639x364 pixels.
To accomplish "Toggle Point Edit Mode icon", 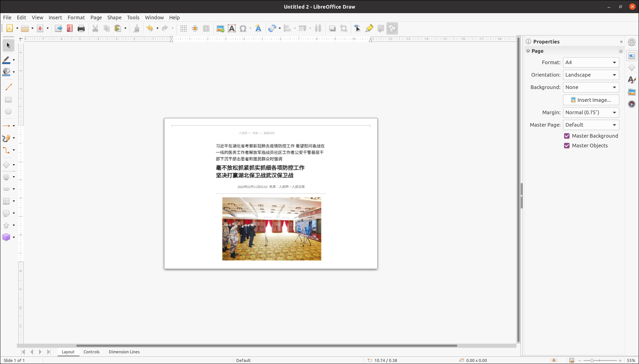I will pos(357,28).
